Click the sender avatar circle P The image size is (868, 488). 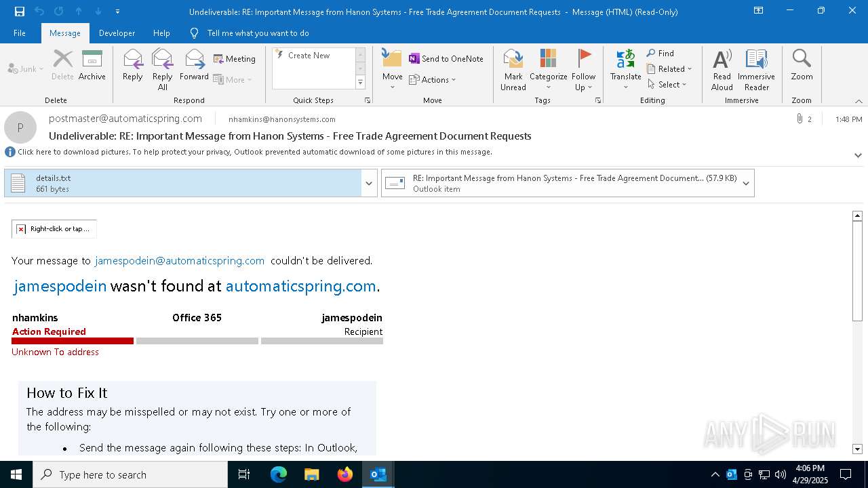pyautogui.click(x=20, y=127)
